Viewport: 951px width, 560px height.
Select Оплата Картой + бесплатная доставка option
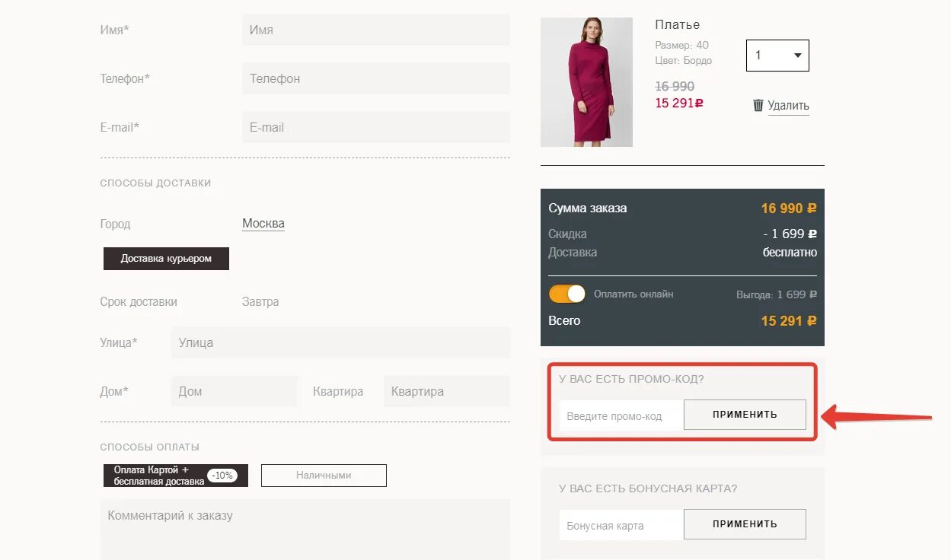pyautogui.click(x=176, y=476)
